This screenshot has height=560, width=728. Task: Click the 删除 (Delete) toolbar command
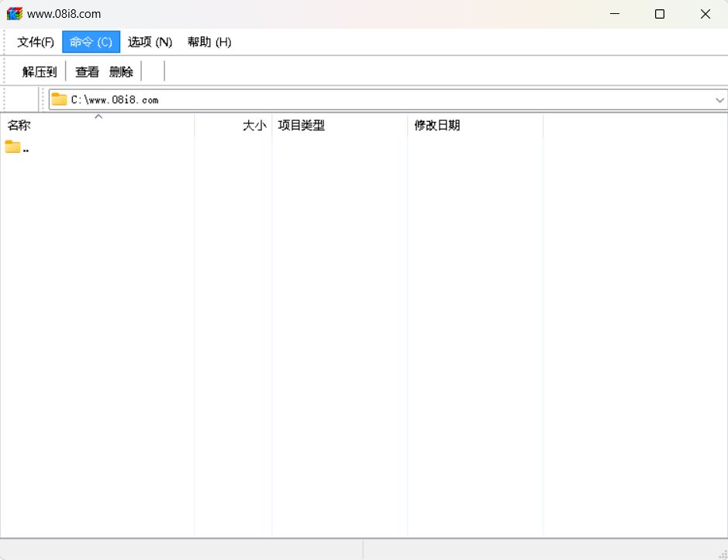pos(121,71)
